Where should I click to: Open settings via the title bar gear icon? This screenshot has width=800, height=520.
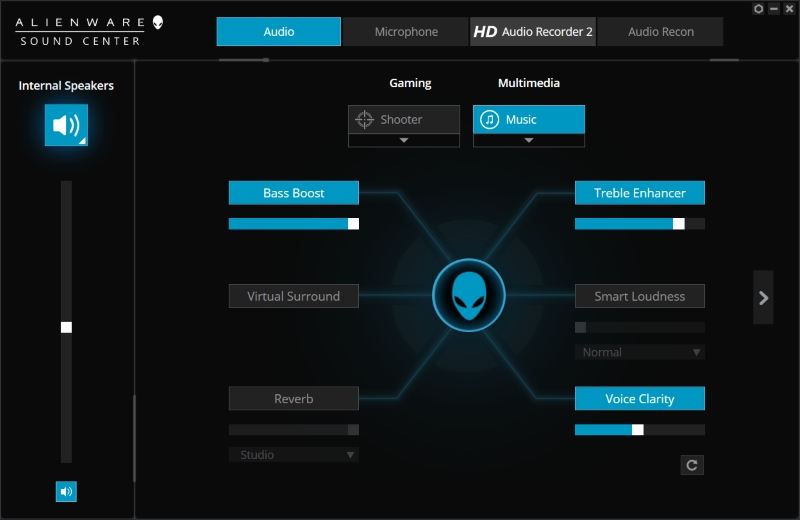(x=758, y=9)
